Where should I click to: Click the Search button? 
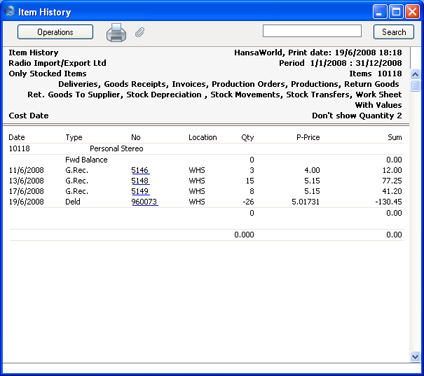[x=394, y=32]
